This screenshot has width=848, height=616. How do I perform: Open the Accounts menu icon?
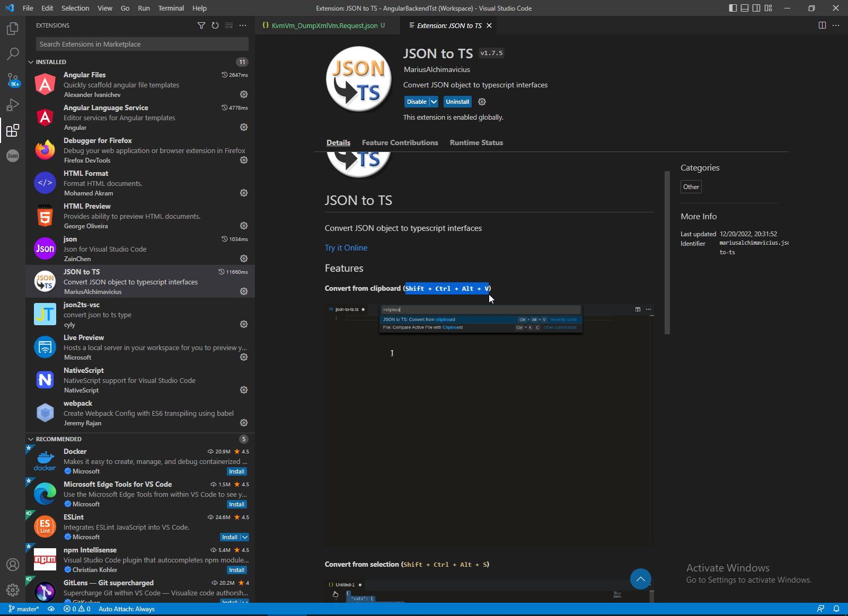(x=13, y=565)
